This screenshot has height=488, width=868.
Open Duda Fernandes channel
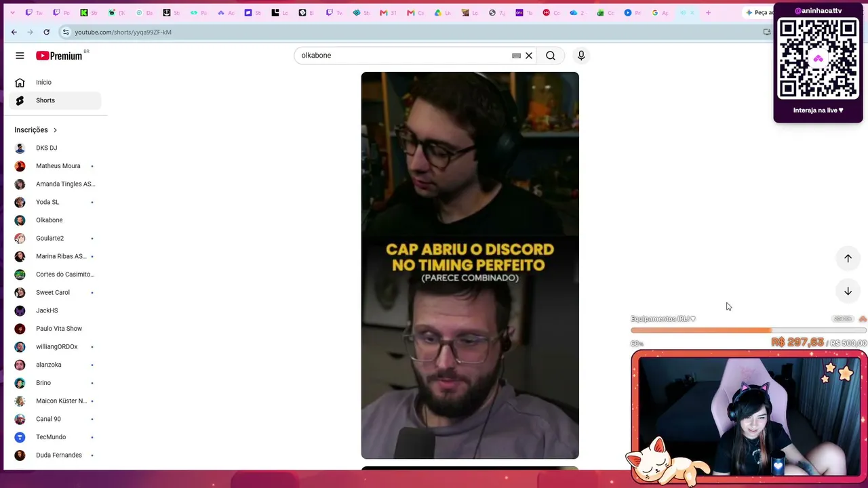click(56, 455)
